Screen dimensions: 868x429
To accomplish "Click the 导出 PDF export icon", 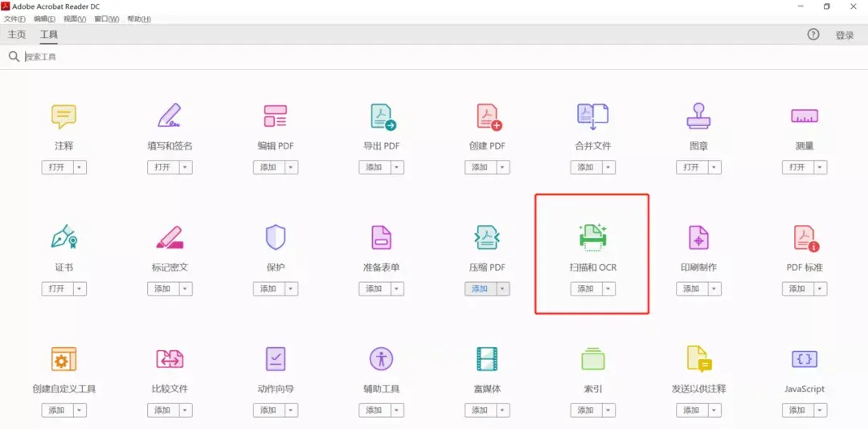I will point(383,116).
